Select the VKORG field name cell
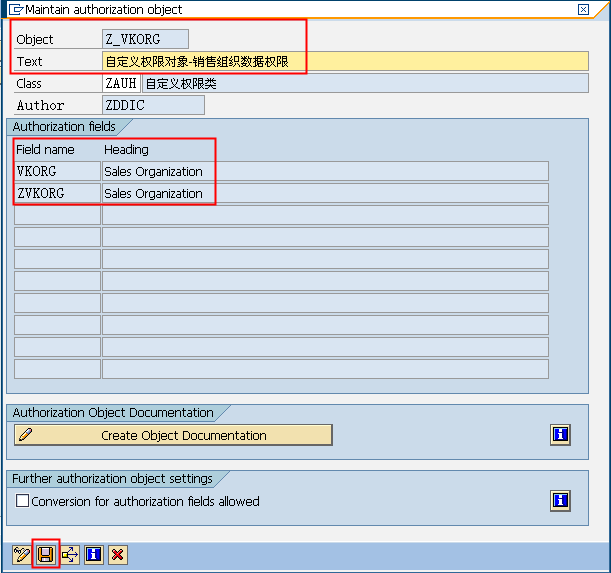 (x=57, y=171)
